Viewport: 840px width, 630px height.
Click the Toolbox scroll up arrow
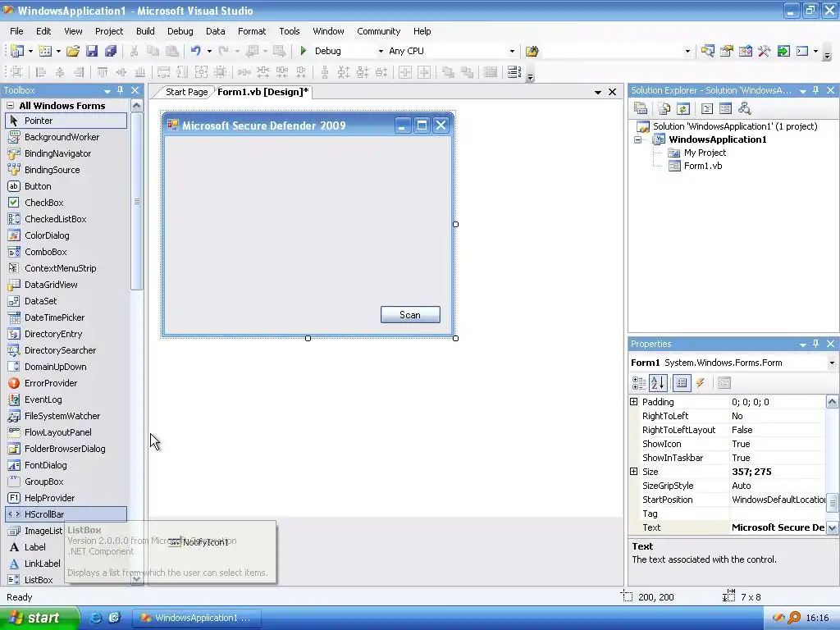137,106
